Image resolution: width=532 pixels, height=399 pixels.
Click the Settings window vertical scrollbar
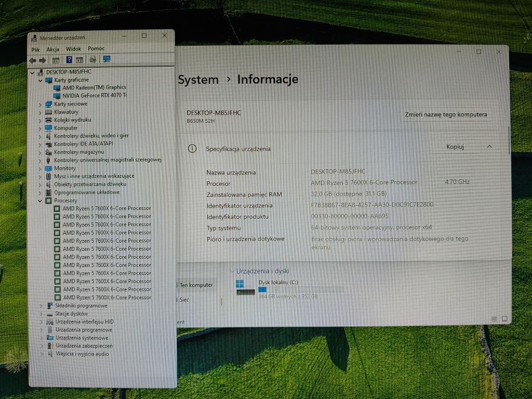pos(509,141)
